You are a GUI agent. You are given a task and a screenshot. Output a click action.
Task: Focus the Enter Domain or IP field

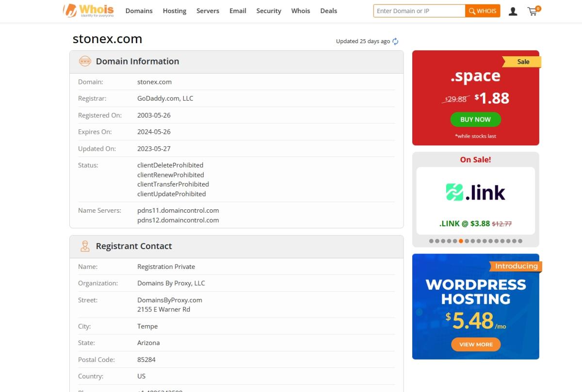point(419,11)
